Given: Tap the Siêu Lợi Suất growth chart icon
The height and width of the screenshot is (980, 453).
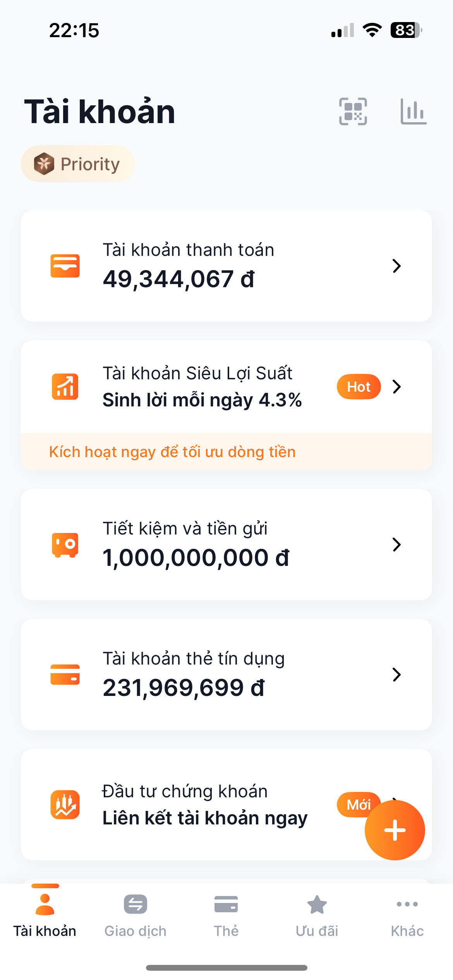Looking at the screenshot, I should [65, 386].
